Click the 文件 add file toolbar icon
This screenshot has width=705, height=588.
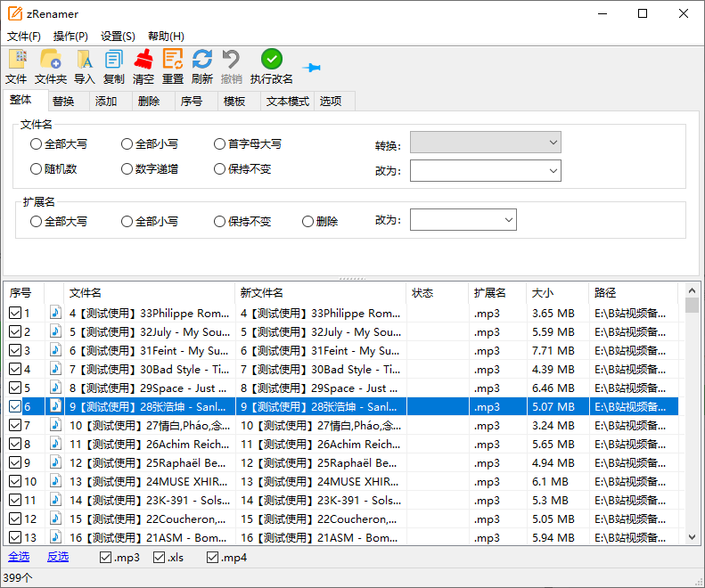[17, 60]
